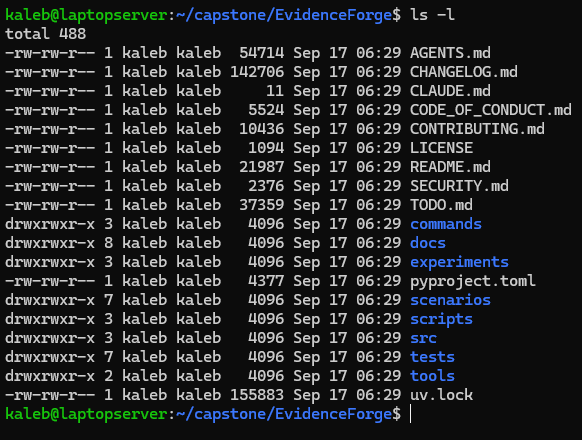Click the LICENSE file entry

coord(441,148)
